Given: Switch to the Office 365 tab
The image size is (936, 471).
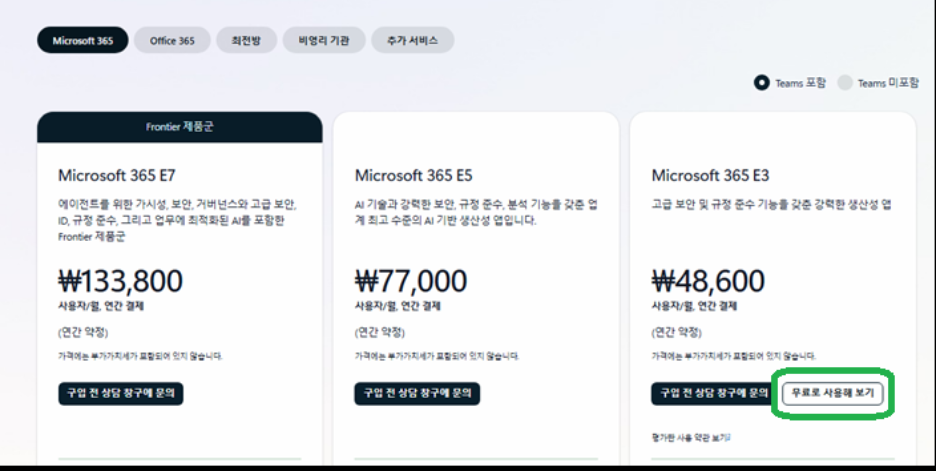Looking at the screenshot, I should click(172, 41).
